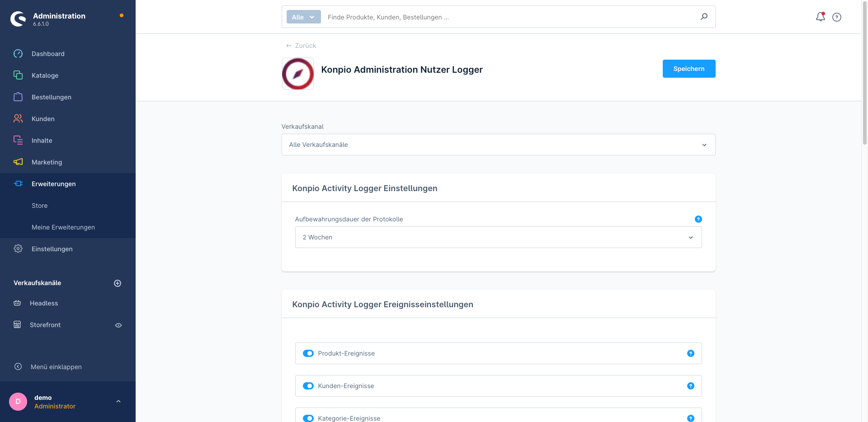Toggle Storefront visibility eye icon
868x422 pixels.
(x=118, y=325)
